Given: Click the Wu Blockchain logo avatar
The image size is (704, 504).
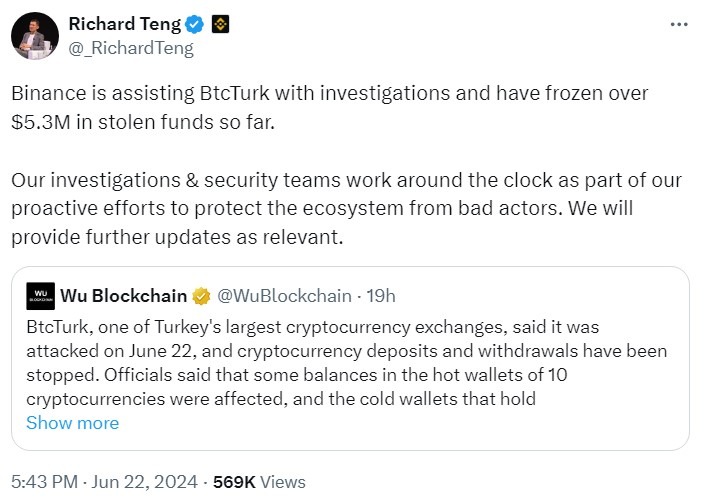Looking at the screenshot, I should tap(40, 296).
